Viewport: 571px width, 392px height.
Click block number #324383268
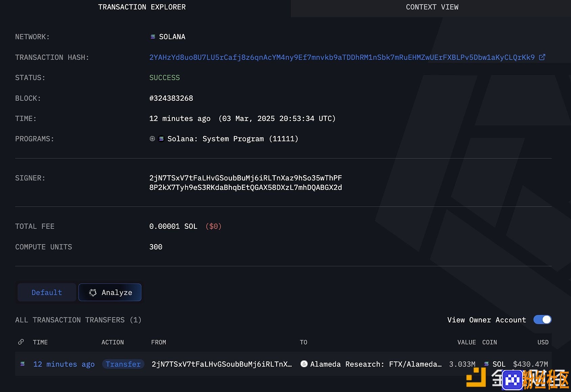tap(171, 98)
